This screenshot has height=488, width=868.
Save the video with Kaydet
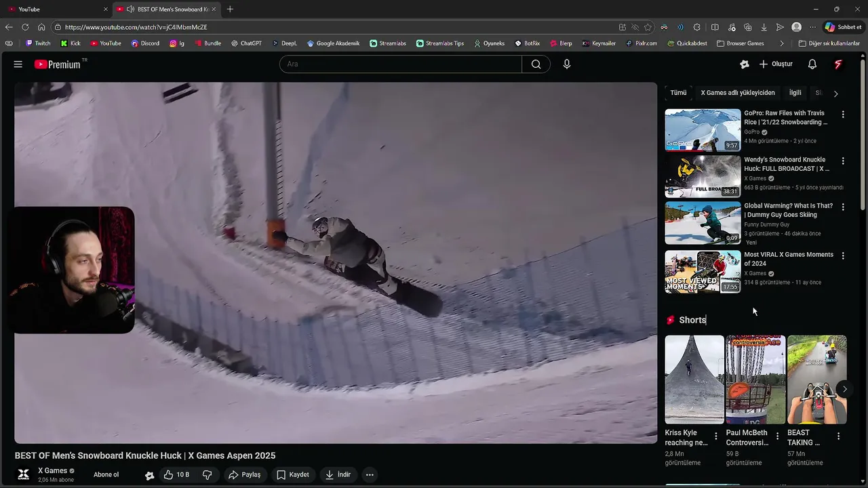pyautogui.click(x=293, y=474)
